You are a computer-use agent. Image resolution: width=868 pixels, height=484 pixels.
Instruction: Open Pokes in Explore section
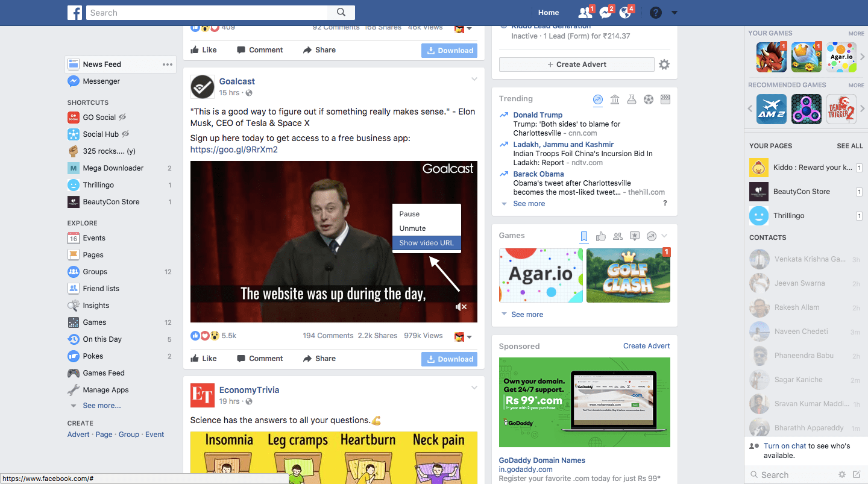[x=93, y=356]
